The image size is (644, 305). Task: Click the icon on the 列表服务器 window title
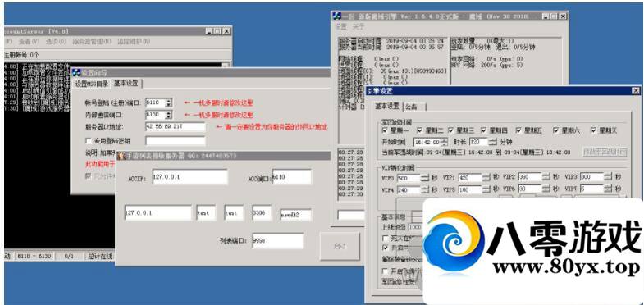121,156
